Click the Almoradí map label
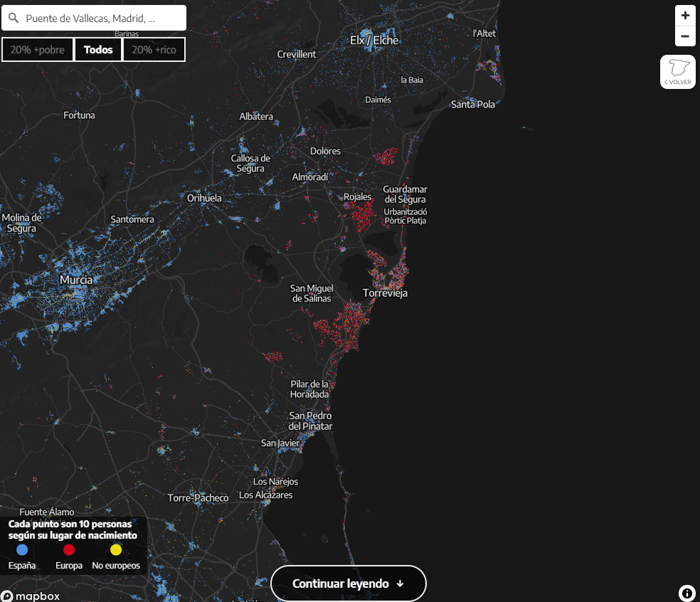Screen dimensions: 700x602 (310, 177)
